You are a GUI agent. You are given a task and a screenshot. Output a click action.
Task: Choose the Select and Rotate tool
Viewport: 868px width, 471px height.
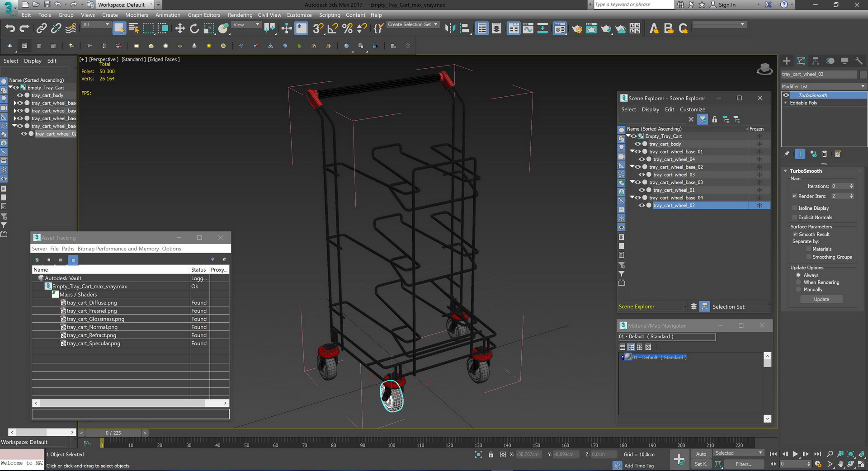click(194, 28)
